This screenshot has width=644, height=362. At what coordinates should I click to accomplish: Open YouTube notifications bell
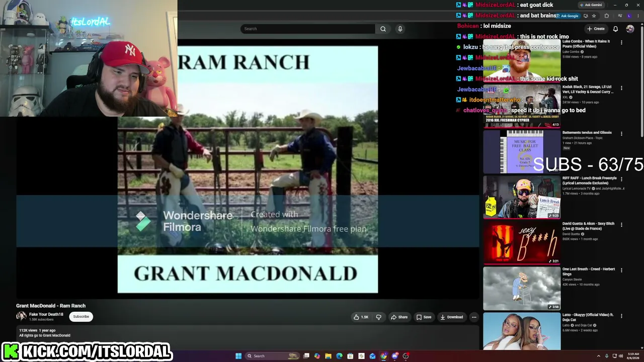point(615,29)
